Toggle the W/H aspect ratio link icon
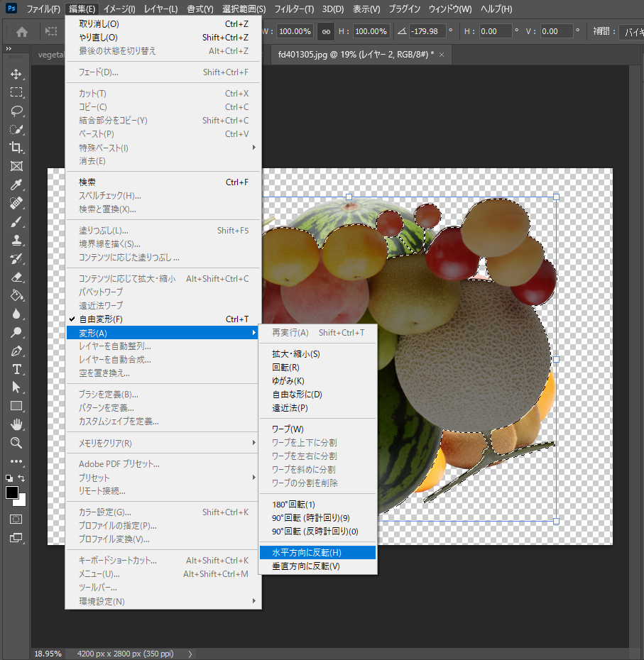Screen dimensions: 644x660 (x=325, y=31)
